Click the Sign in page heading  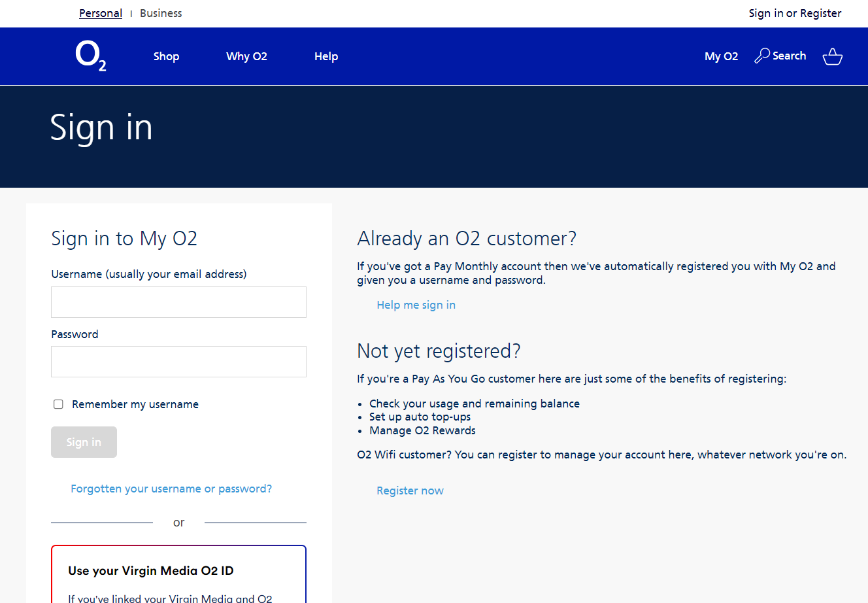(101, 128)
